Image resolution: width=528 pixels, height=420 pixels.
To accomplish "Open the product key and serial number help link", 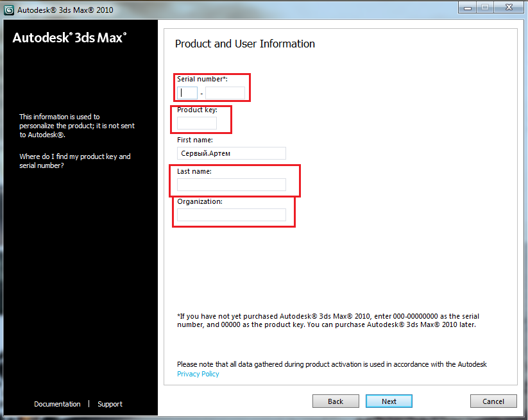I will [74, 161].
